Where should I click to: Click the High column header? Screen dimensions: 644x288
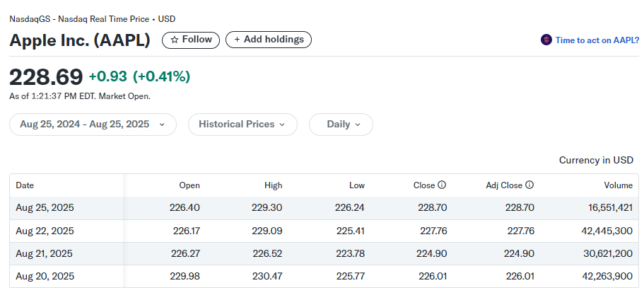[274, 185]
